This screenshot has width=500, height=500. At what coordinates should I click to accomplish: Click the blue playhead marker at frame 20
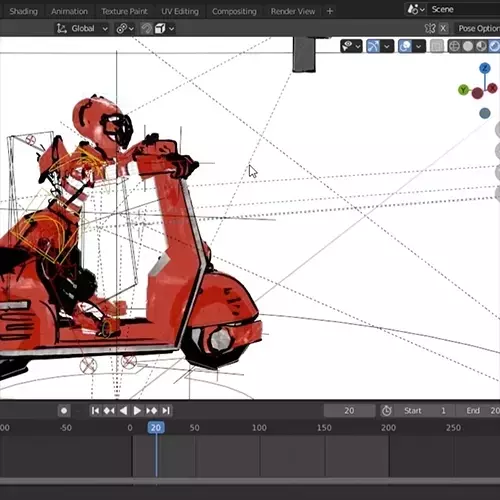[x=156, y=428]
